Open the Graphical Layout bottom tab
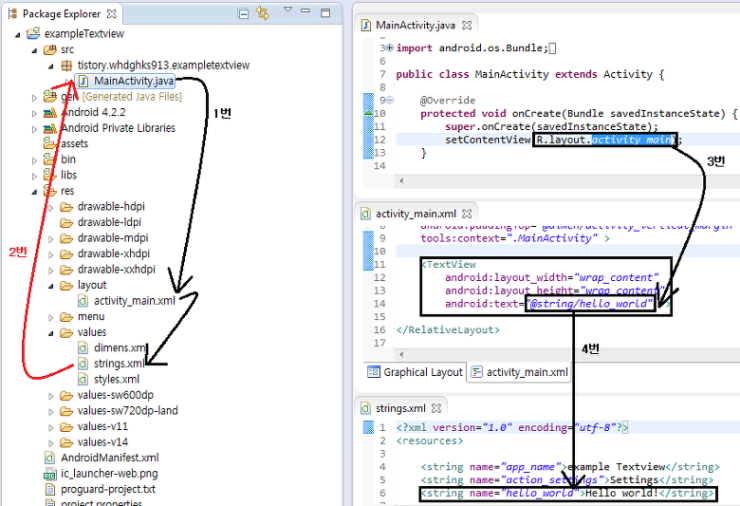Viewport: 740px width, 506px height. tap(415, 372)
